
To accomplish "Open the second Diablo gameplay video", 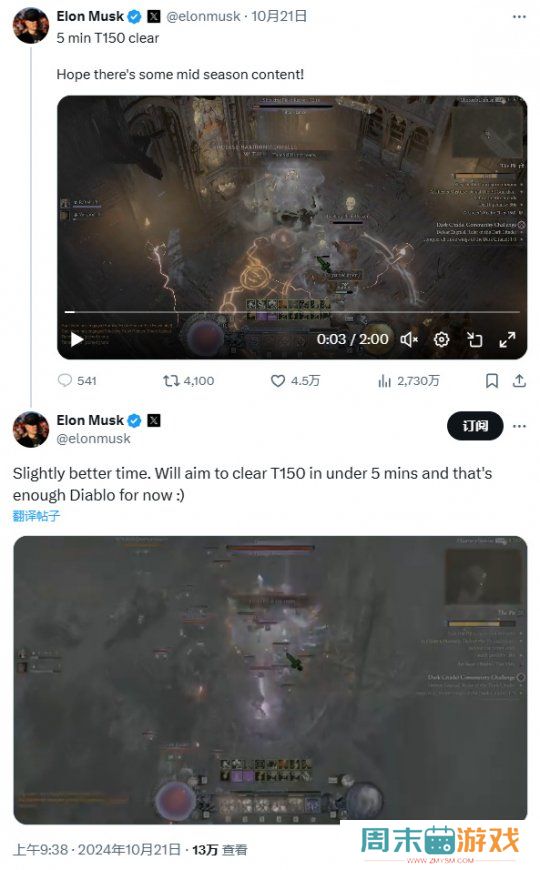I will coord(270,679).
